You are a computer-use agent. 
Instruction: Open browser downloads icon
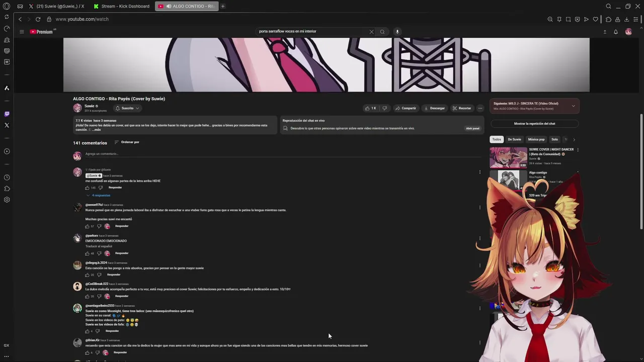[626, 19]
